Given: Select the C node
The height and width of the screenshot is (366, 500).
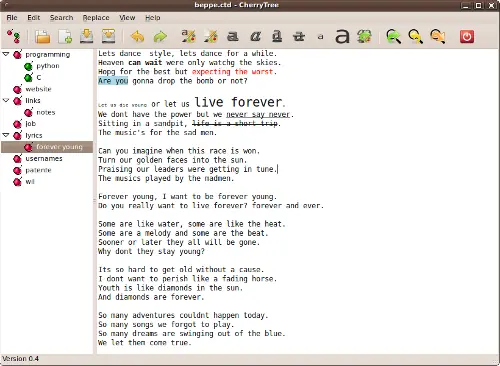Looking at the screenshot, I should [x=39, y=77].
